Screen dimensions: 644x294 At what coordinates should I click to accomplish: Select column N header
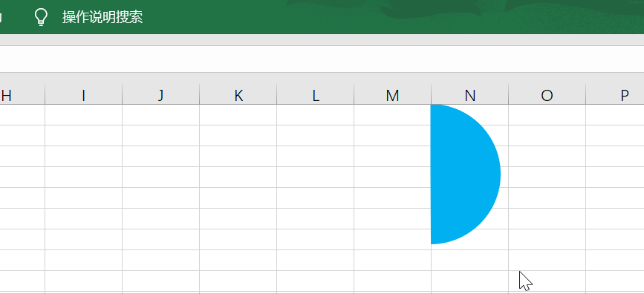(x=469, y=95)
